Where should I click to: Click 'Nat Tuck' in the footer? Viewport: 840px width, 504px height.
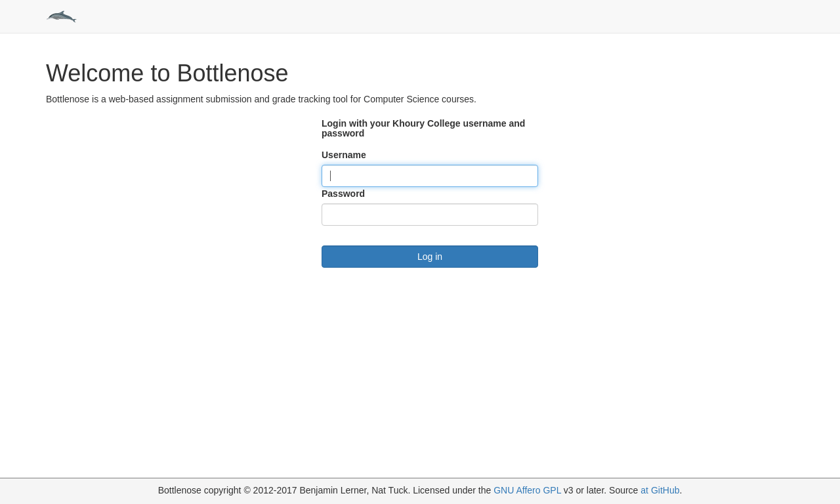point(390,490)
